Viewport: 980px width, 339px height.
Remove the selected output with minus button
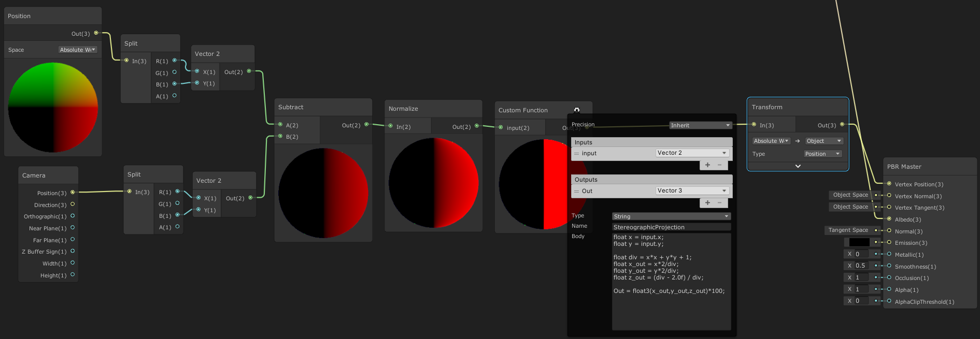click(720, 203)
